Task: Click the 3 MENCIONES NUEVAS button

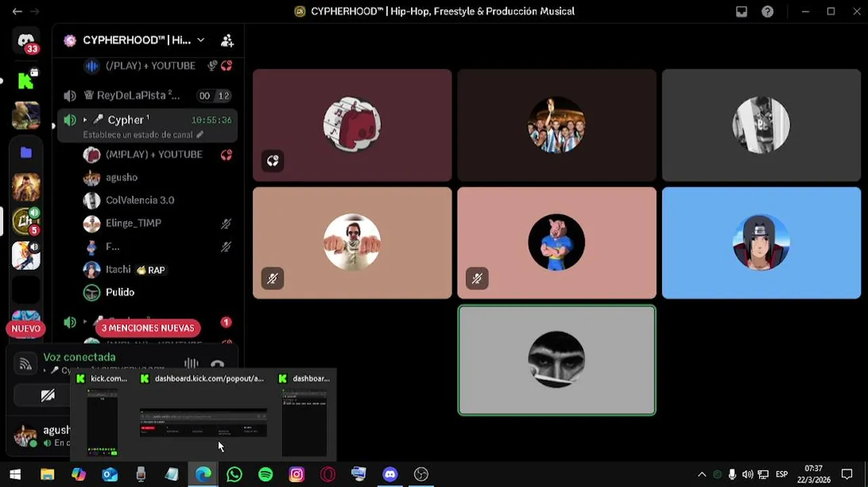Action: (148, 328)
